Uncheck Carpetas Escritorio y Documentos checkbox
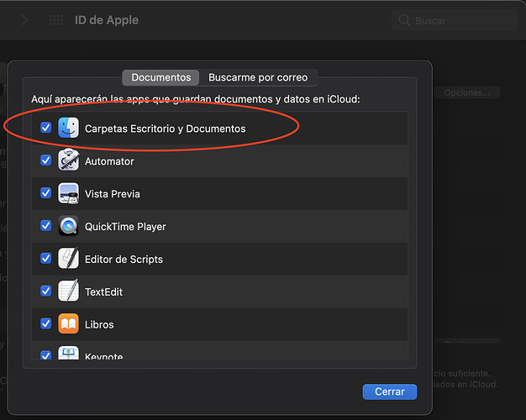 (x=46, y=128)
